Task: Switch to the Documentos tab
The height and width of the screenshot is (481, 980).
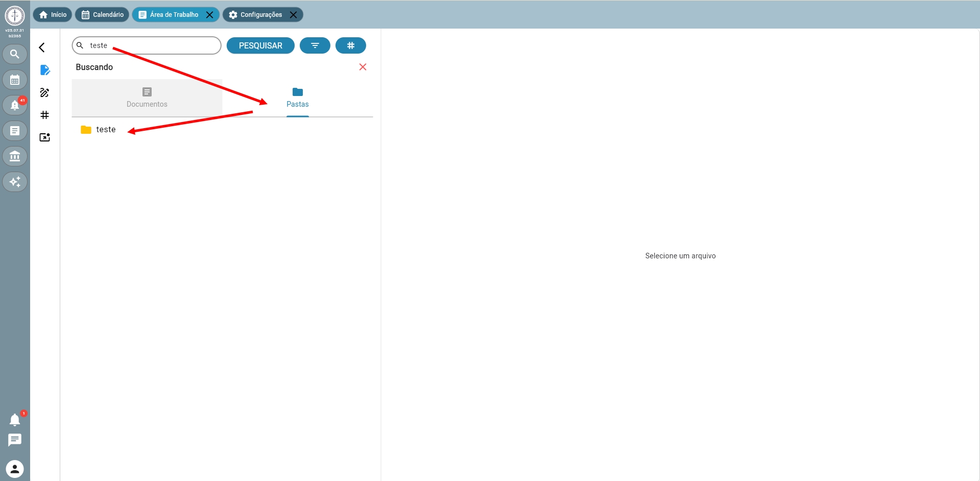Action: [147, 98]
